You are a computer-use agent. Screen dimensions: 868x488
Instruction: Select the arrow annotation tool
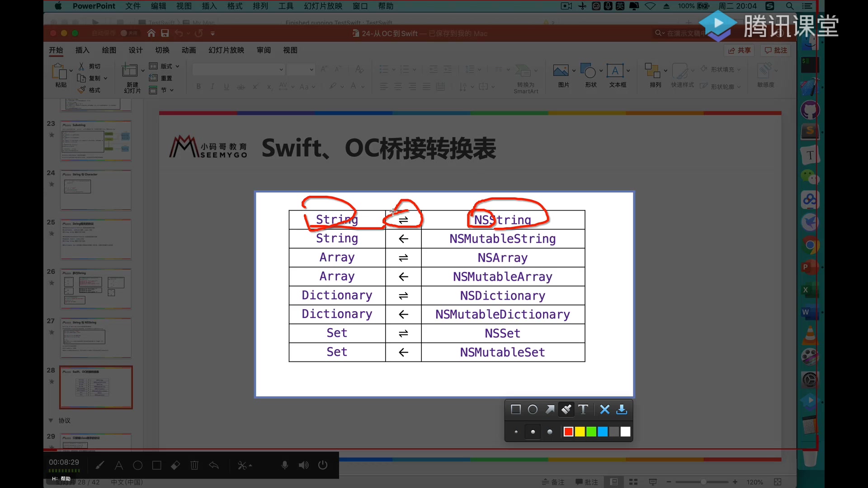pyautogui.click(x=550, y=409)
